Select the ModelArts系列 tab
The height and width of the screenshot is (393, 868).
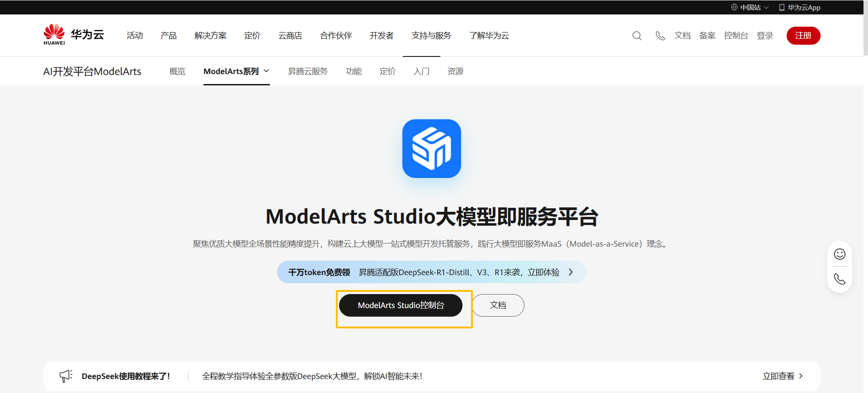point(236,71)
